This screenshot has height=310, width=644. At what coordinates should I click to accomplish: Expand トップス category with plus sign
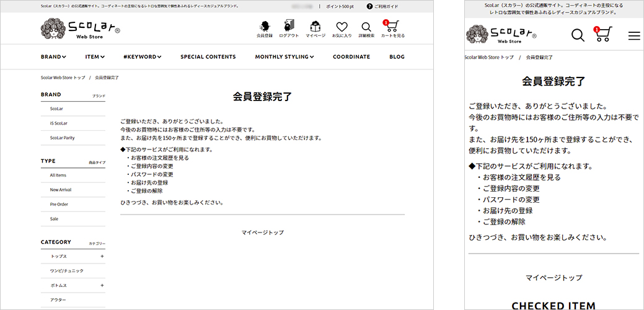click(102, 256)
